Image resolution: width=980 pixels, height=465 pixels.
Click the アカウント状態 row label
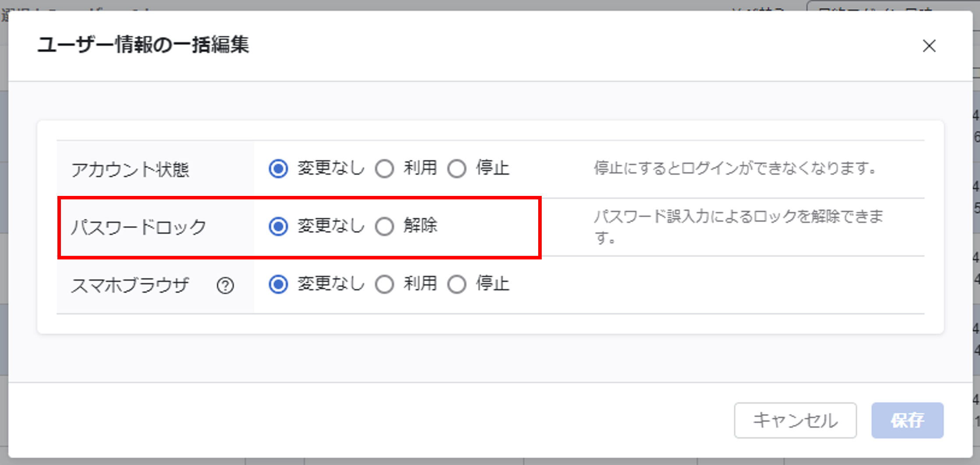(x=130, y=170)
